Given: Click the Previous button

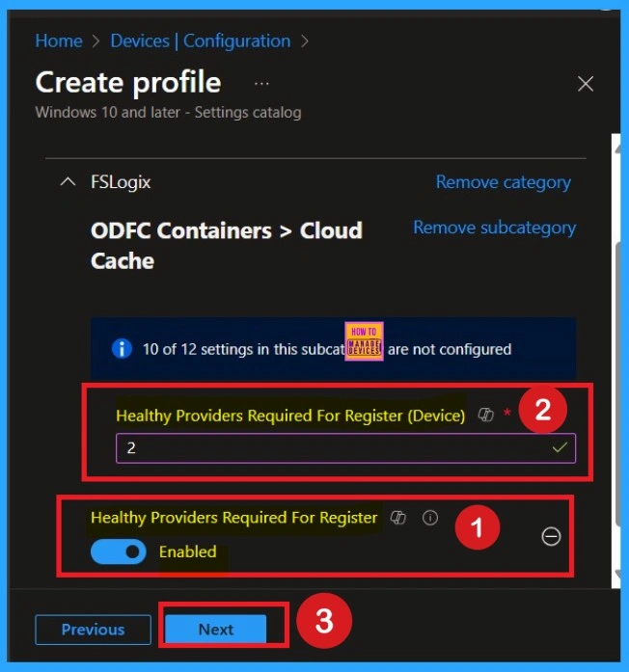Looking at the screenshot, I should pyautogui.click(x=93, y=630).
